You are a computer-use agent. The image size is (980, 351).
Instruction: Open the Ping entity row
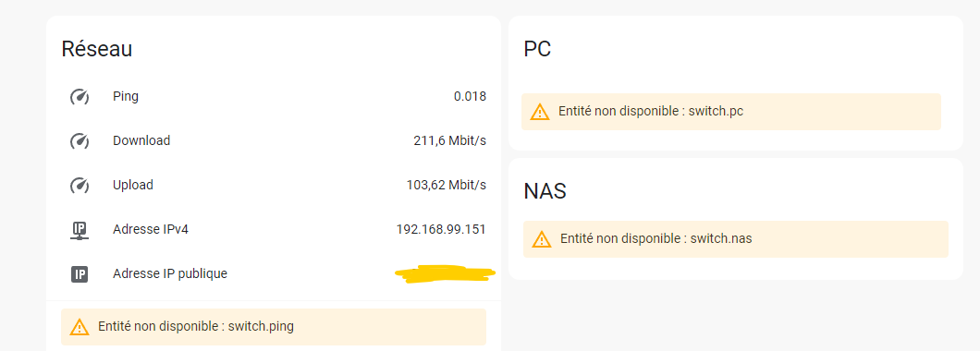pos(274,97)
